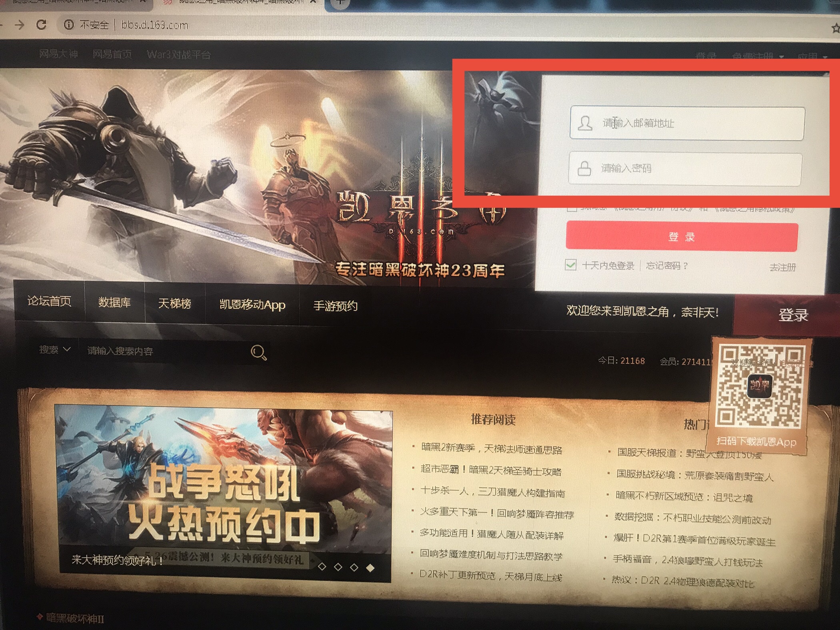Open article 国服挑战秘境：荒原套装庸割野蛮人
This screenshot has width=840, height=630.
tap(695, 476)
